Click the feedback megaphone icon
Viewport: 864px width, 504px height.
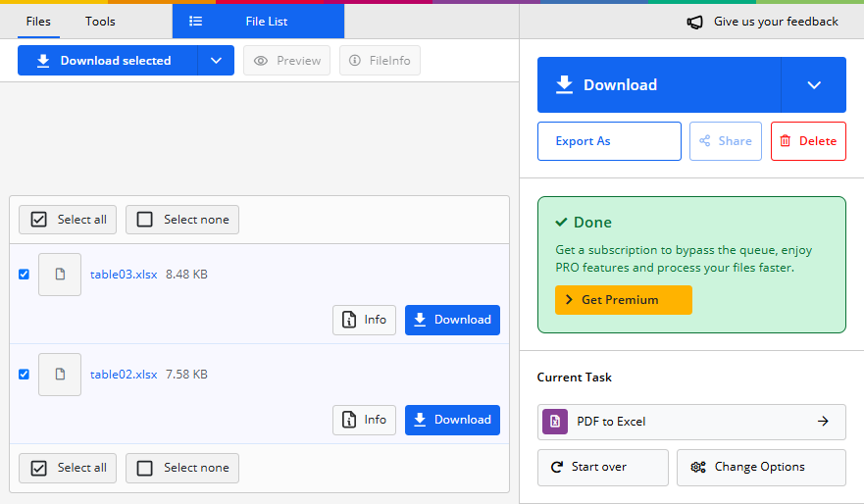pyautogui.click(x=695, y=22)
